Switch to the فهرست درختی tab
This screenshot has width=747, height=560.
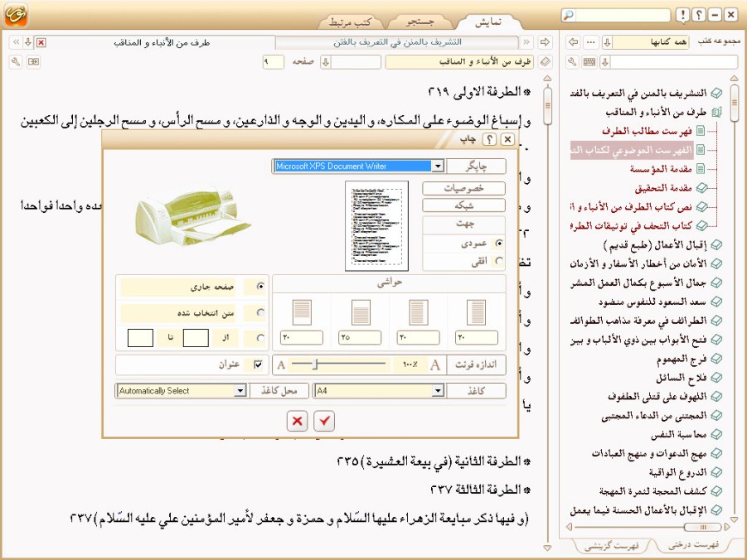[x=693, y=545]
